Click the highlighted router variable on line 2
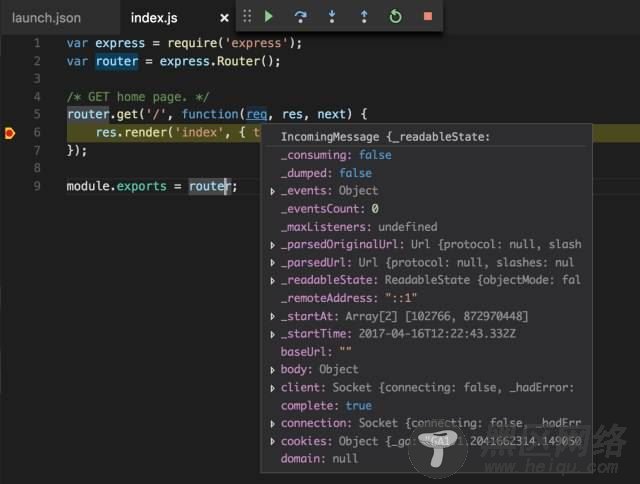The image size is (640, 484). [x=117, y=61]
